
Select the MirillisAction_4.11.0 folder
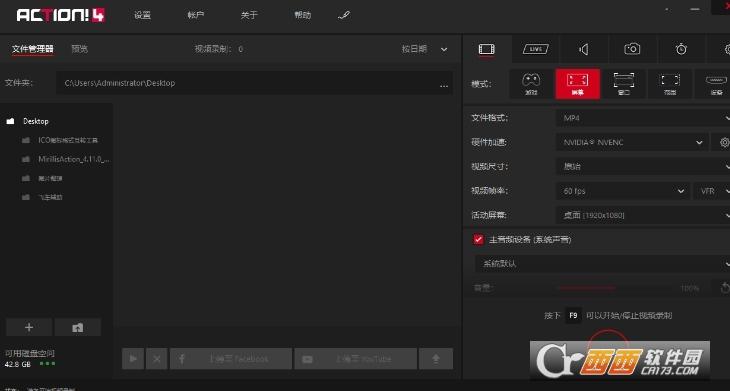tap(74, 159)
